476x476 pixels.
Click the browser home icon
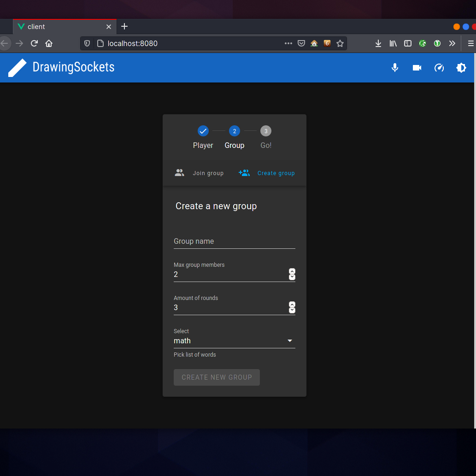click(49, 43)
